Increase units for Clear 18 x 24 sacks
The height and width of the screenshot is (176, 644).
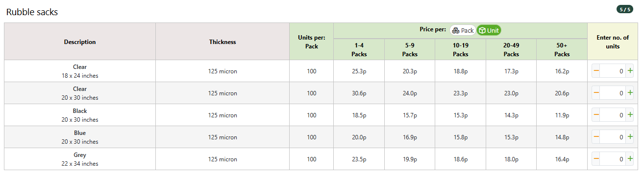click(x=630, y=71)
